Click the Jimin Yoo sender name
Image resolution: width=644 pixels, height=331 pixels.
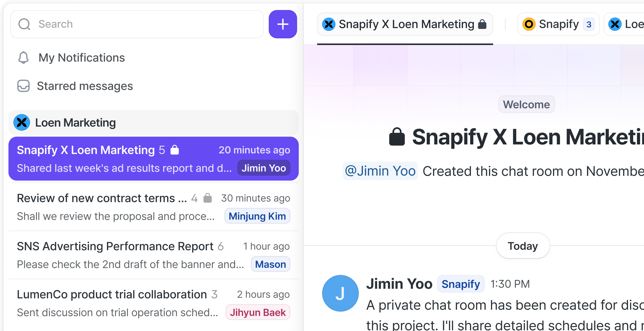(x=399, y=284)
